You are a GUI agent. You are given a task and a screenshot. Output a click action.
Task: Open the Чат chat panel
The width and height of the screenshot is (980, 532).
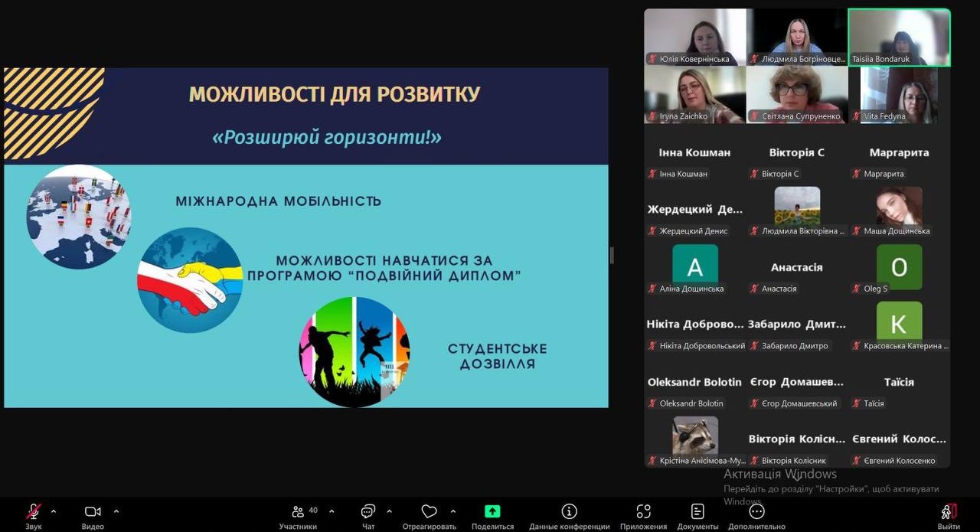368,512
